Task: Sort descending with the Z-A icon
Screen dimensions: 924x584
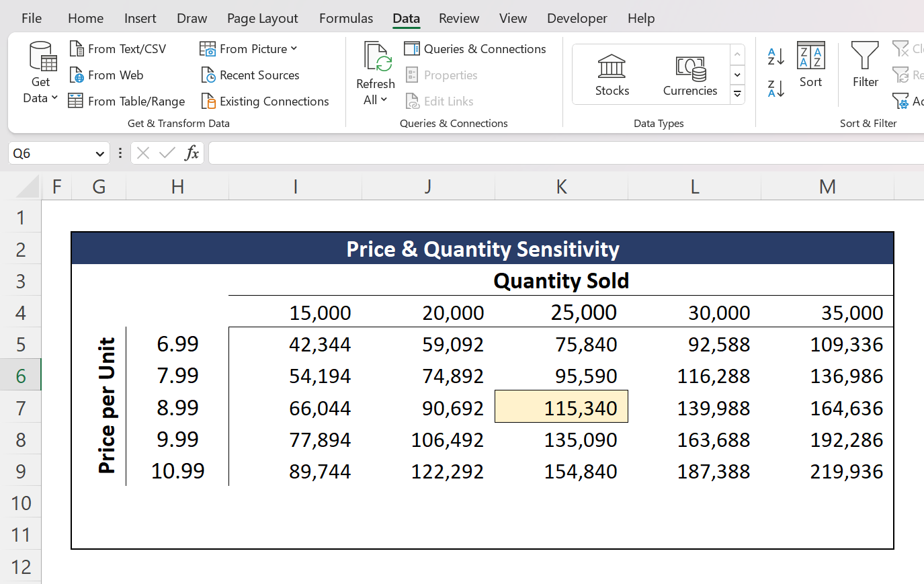Action: pos(774,88)
